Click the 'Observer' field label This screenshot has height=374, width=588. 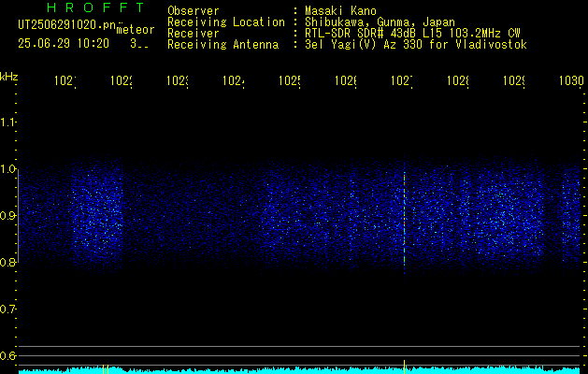(194, 10)
